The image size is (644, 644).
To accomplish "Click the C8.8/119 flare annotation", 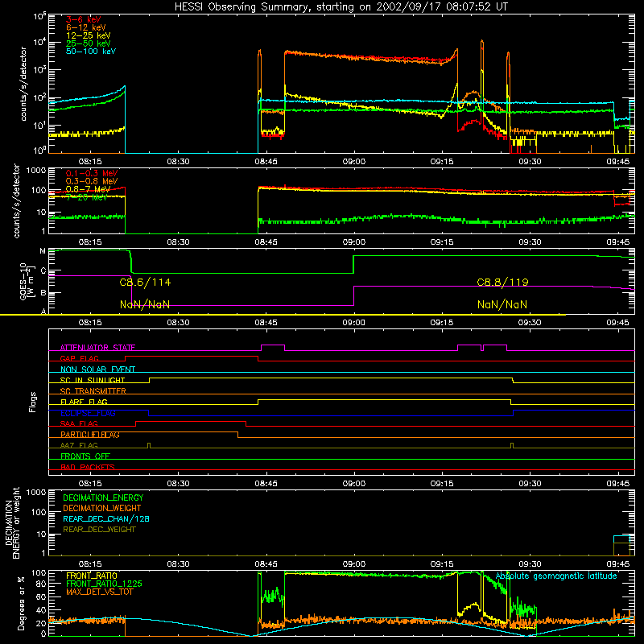I will pyautogui.click(x=502, y=283).
